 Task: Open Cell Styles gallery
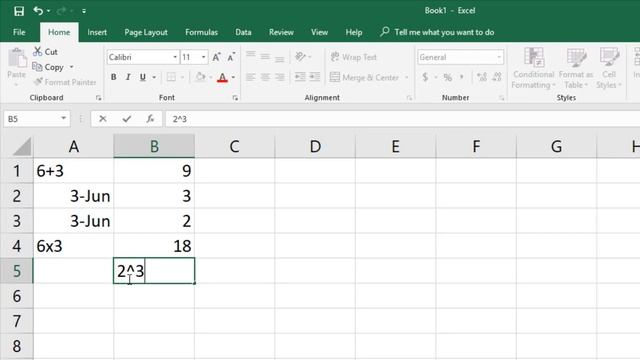[x=609, y=68]
